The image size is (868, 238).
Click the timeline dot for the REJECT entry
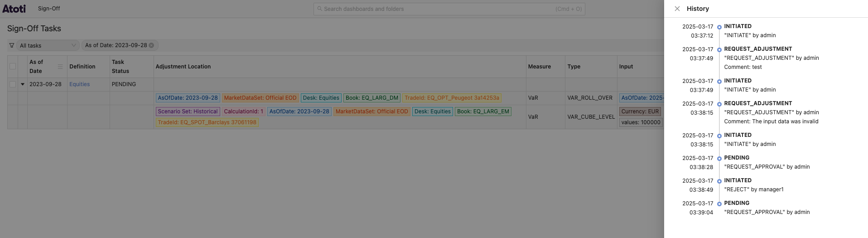click(719, 181)
